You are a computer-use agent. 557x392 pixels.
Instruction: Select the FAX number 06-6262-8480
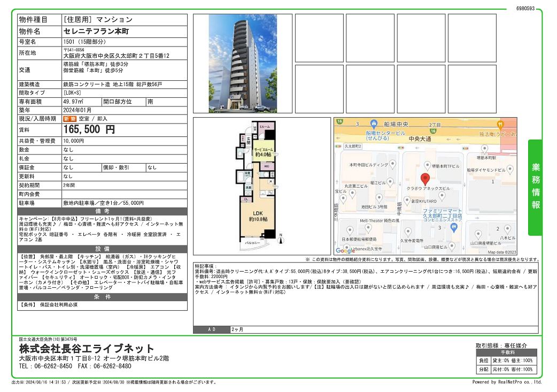[113, 366]
